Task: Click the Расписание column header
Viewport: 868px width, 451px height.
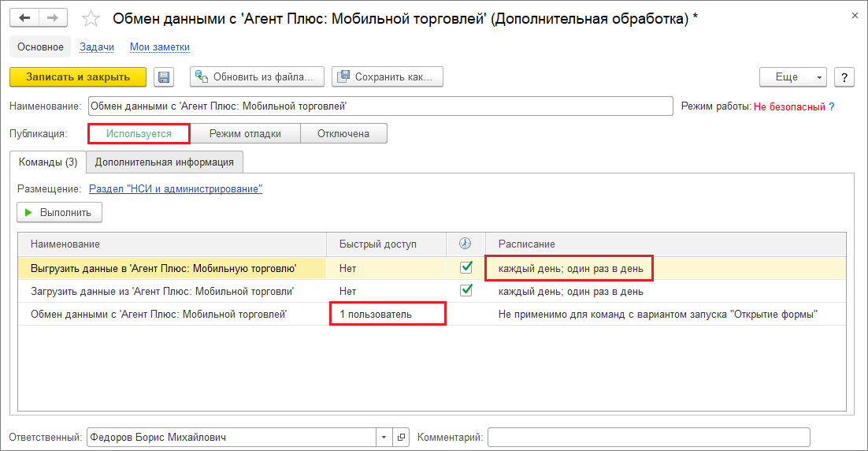Action: [666, 244]
